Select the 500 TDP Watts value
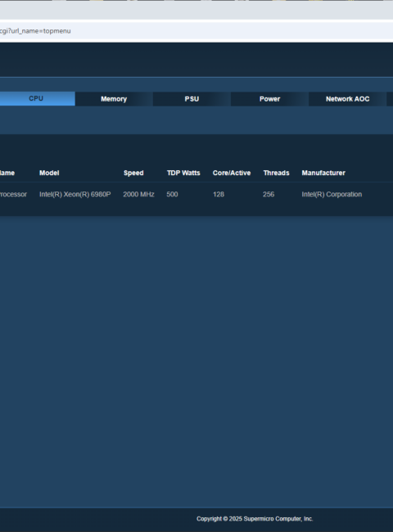The width and height of the screenshot is (393, 532). click(x=172, y=195)
